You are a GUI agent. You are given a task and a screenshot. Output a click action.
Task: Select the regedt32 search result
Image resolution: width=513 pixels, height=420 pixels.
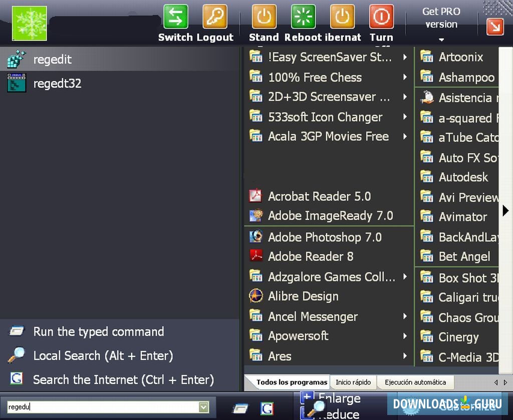click(120, 83)
